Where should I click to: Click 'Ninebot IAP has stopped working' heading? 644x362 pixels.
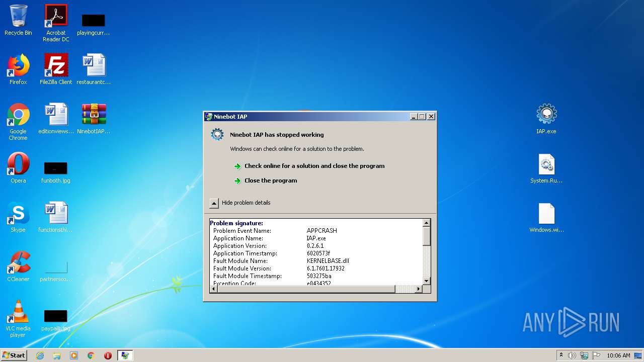click(x=277, y=135)
